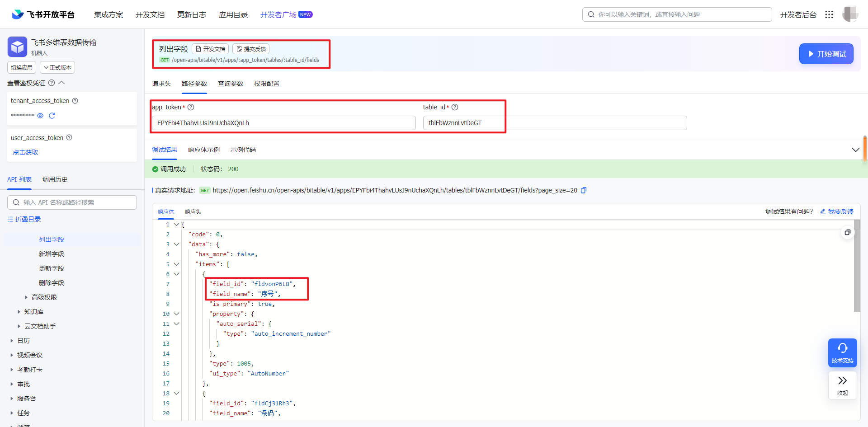
Task: Refresh the tenant_access_token
Action: pyautogui.click(x=52, y=116)
